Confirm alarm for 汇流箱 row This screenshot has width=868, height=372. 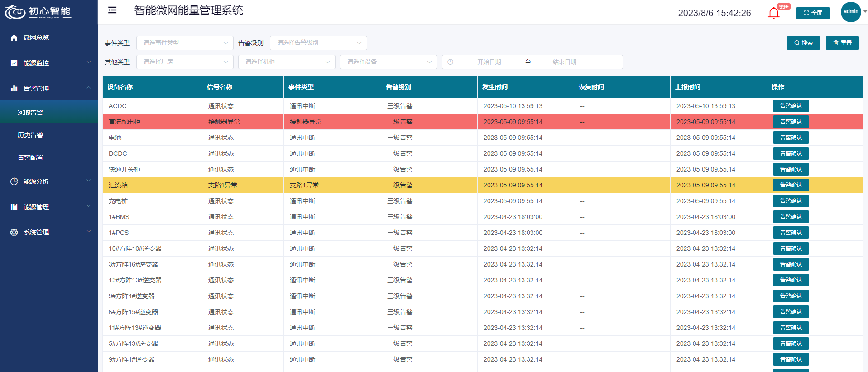click(x=791, y=185)
